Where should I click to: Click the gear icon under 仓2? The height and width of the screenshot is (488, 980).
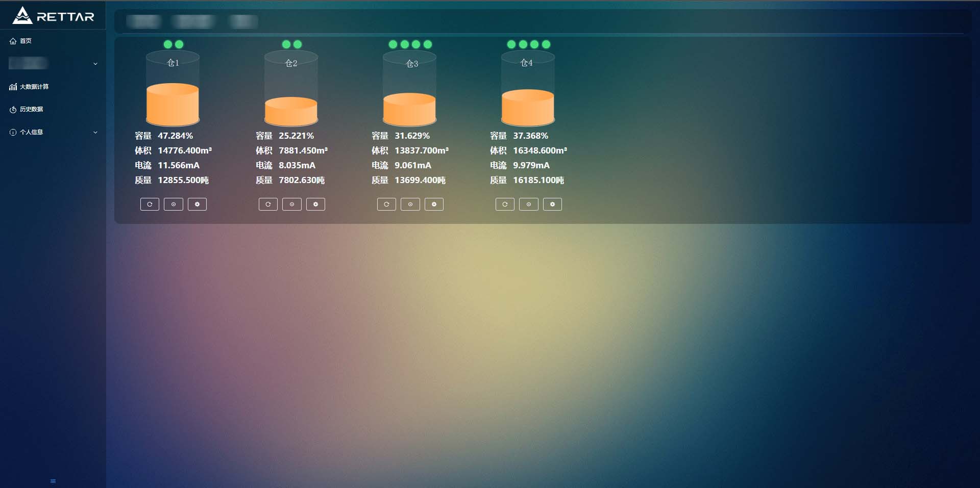(315, 204)
